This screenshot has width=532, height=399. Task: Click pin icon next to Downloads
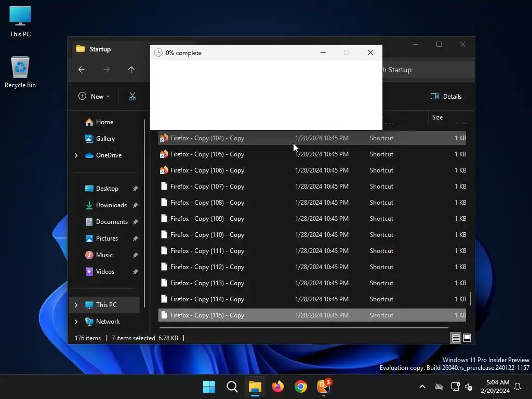coord(136,205)
